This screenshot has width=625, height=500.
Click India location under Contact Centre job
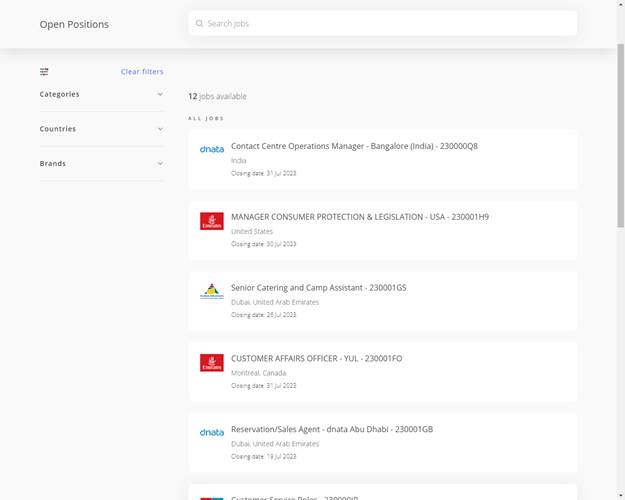click(239, 161)
